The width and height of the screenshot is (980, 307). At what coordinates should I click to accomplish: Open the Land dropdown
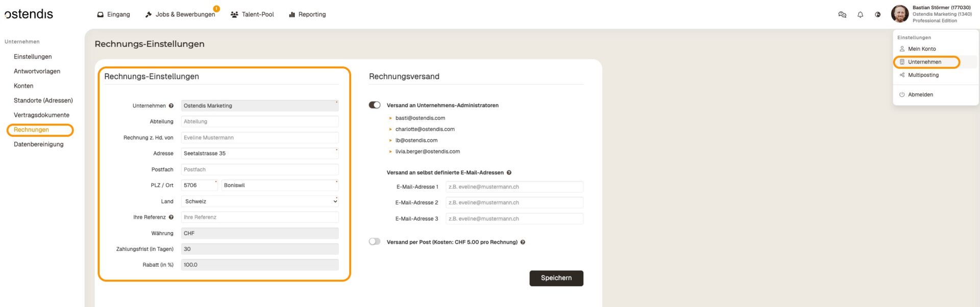[x=260, y=201]
